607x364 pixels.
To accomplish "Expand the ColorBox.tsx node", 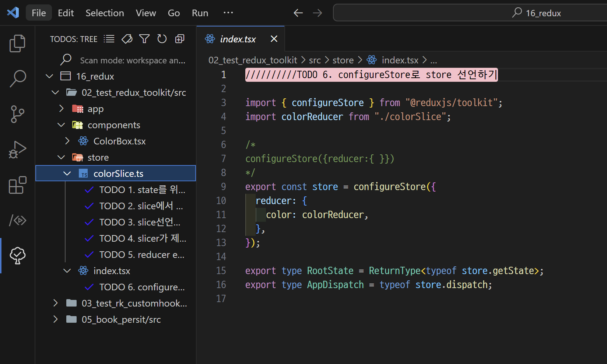I will [x=67, y=141].
